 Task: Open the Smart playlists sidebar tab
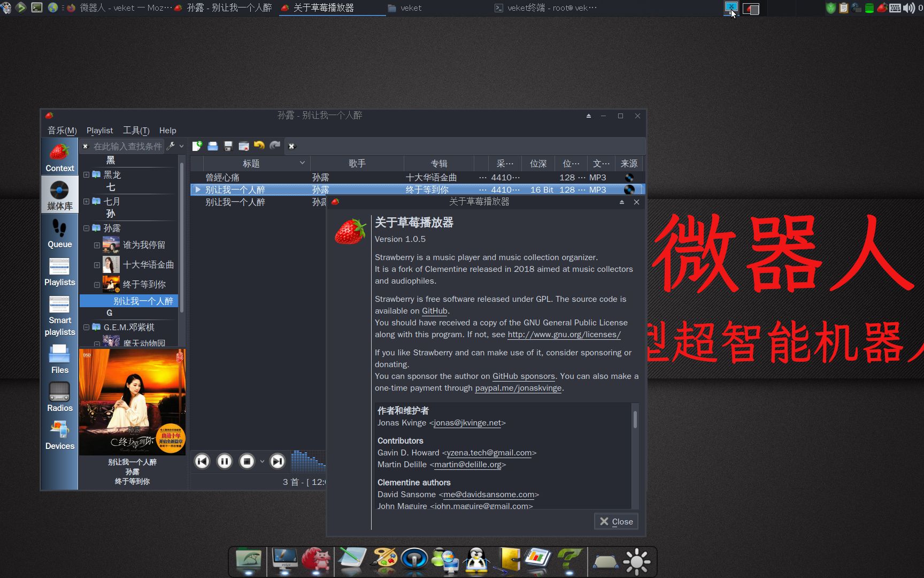59,316
